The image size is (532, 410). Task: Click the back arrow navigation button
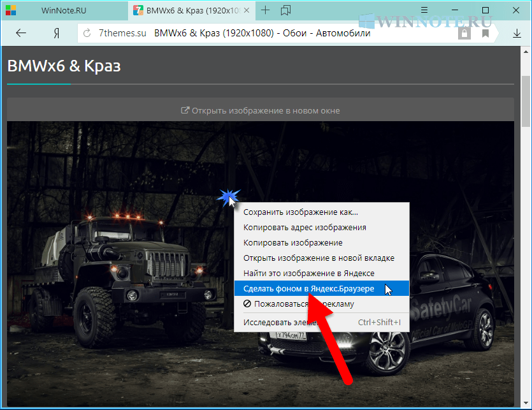21,33
